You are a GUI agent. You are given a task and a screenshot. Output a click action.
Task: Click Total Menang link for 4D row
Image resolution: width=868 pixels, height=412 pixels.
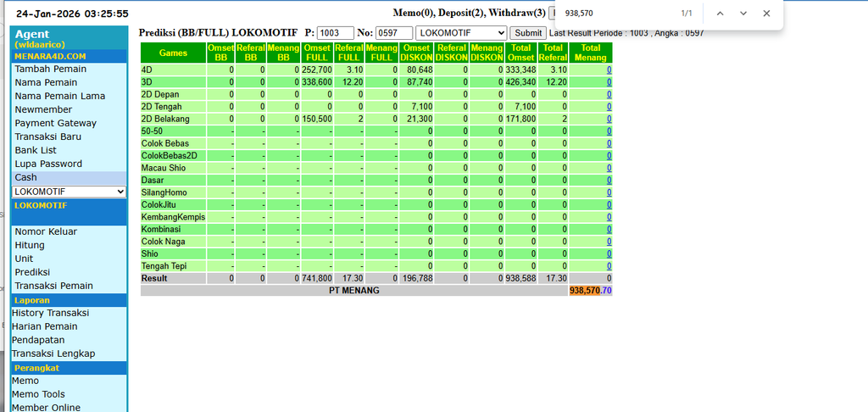(609, 70)
